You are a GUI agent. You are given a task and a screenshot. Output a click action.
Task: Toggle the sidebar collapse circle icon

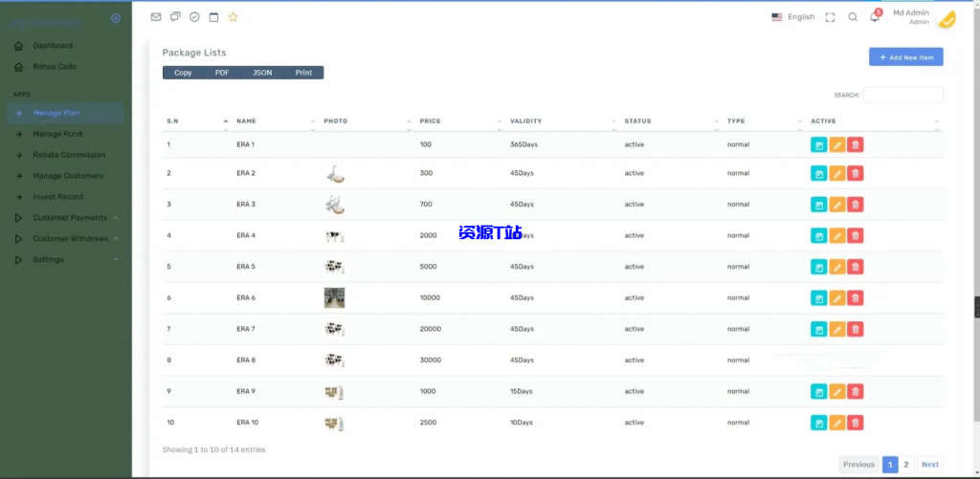point(116,18)
